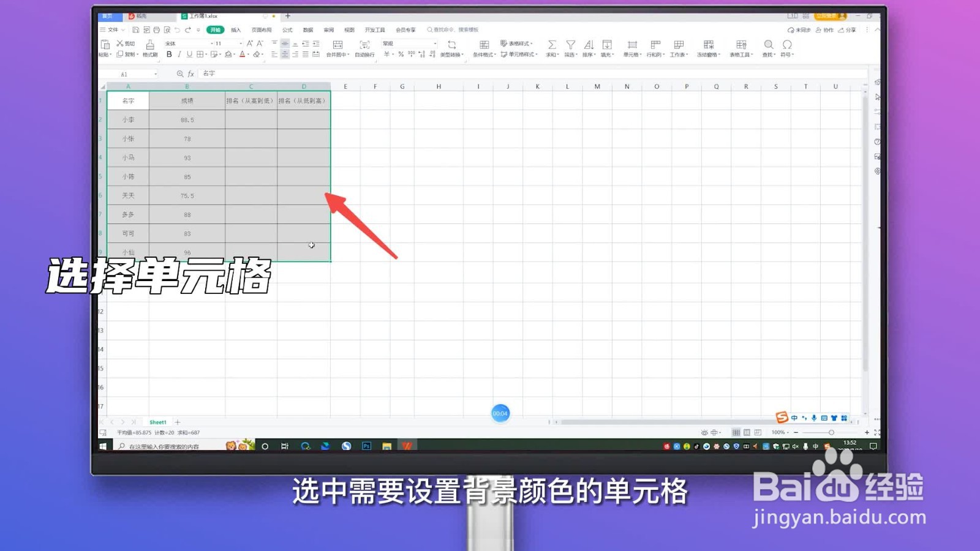Screen dimensions: 980x551
Task: Click the Undo arrow icon
Action: (177, 30)
